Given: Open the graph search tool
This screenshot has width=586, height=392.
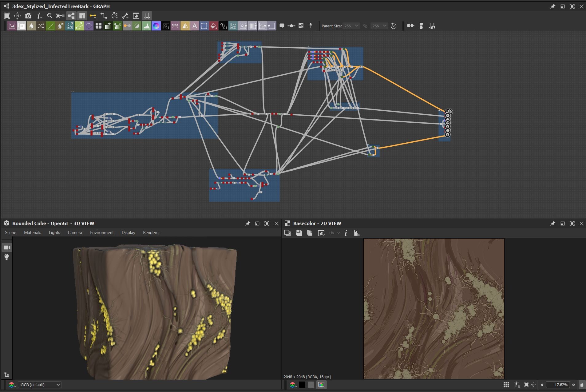Looking at the screenshot, I should point(49,16).
